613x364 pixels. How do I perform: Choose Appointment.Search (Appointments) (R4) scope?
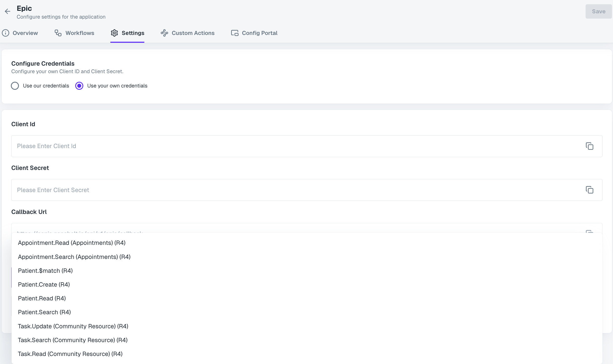pyautogui.click(x=74, y=257)
